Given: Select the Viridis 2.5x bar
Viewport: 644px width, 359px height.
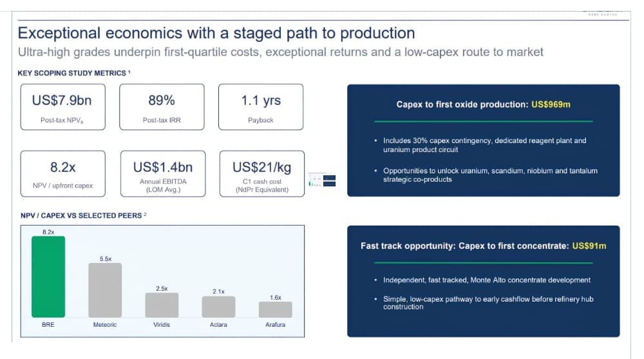Looking at the screenshot, I should click(x=162, y=305).
